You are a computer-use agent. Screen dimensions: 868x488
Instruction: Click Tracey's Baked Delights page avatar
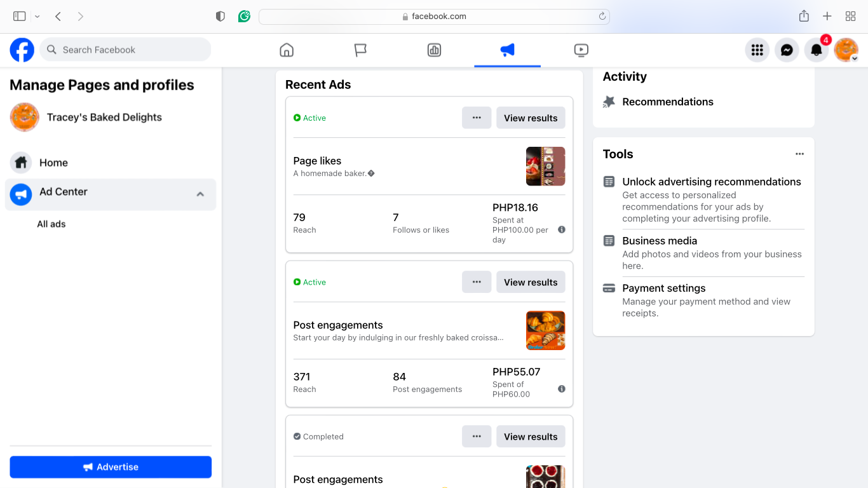click(25, 117)
